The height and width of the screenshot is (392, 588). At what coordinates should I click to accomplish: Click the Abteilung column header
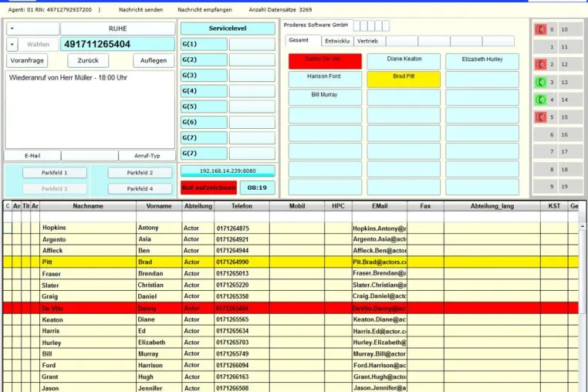(198, 206)
